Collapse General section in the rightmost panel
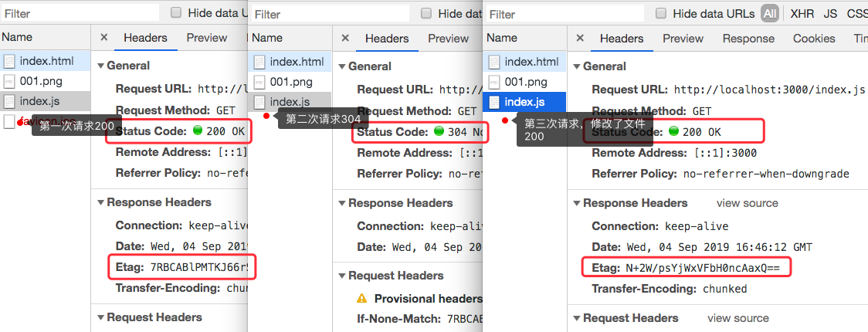The image size is (868, 332). click(576, 66)
